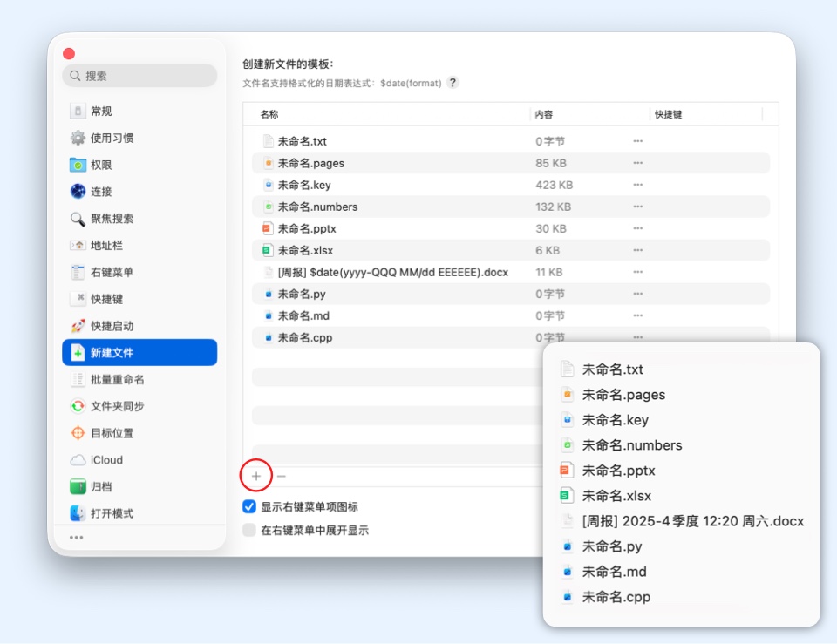This screenshot has width=837, height=644.
Task: Enable 在右键菜单中展开显示 checkbox
Action: point(249,530)
